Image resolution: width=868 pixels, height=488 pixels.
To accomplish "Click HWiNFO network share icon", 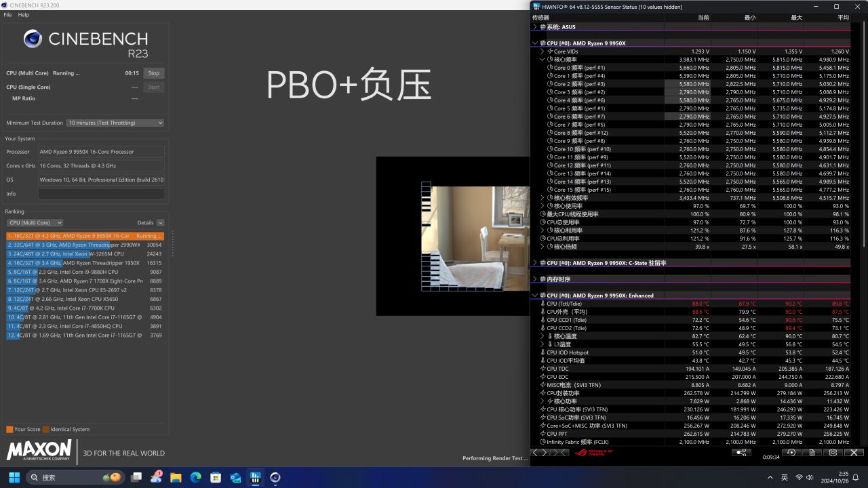I will click(741, 453).
